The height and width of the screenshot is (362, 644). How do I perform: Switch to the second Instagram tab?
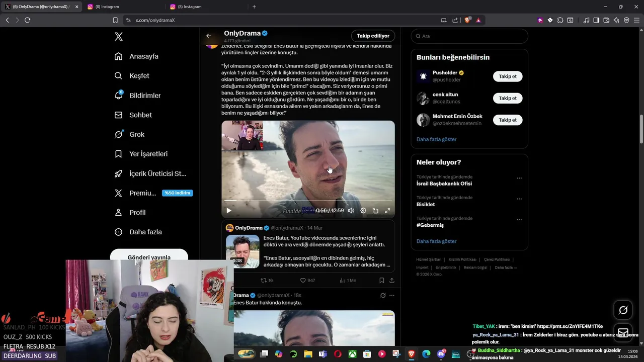206,7
